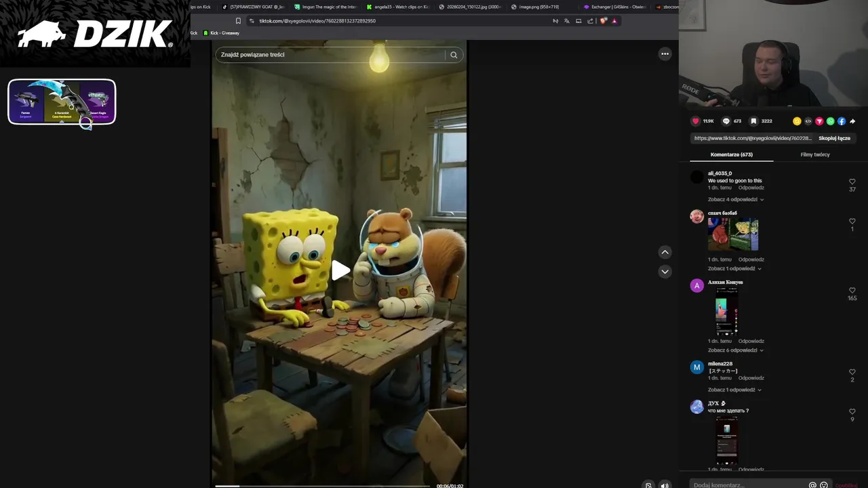This screenshot has height=488, width=868.
Task: Click the video link URL field
Action: pos(752,138)
